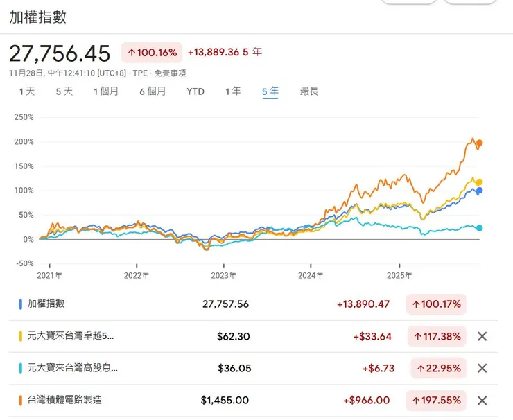The width and height of the screenshot is (513, 420).
Task: Open the 元大寶來台灣卓越5... comparison row
Action: click(254, 336)
